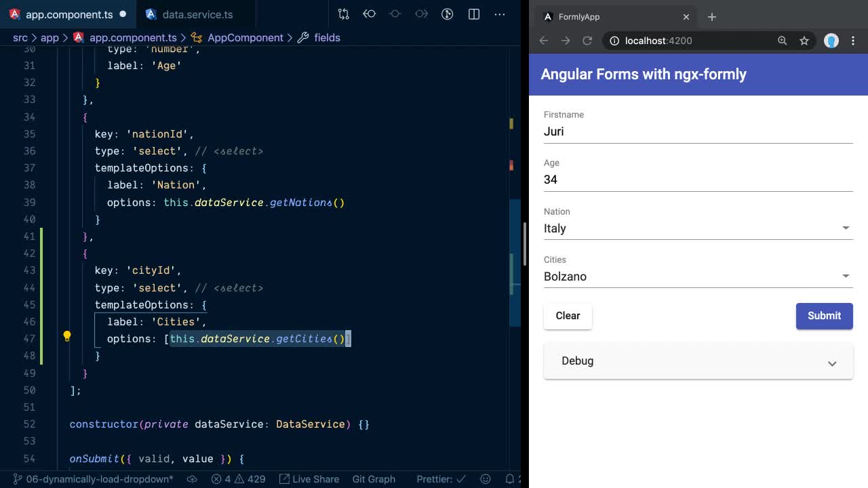Open the Git Graph view icon in editor toolbar
Screen dimensions: 868x488
[447, 14]
